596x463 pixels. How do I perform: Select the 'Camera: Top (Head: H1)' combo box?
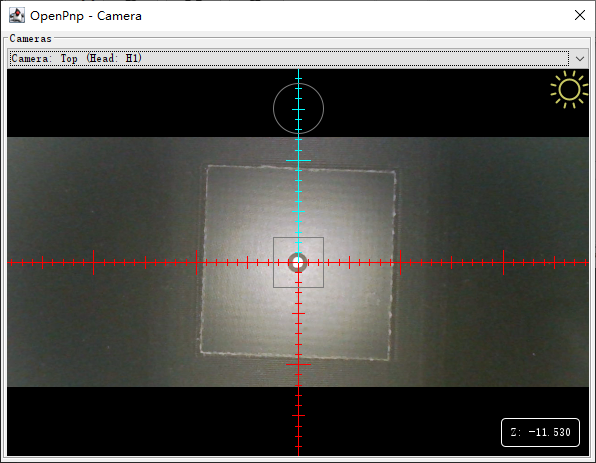[298, 59]
